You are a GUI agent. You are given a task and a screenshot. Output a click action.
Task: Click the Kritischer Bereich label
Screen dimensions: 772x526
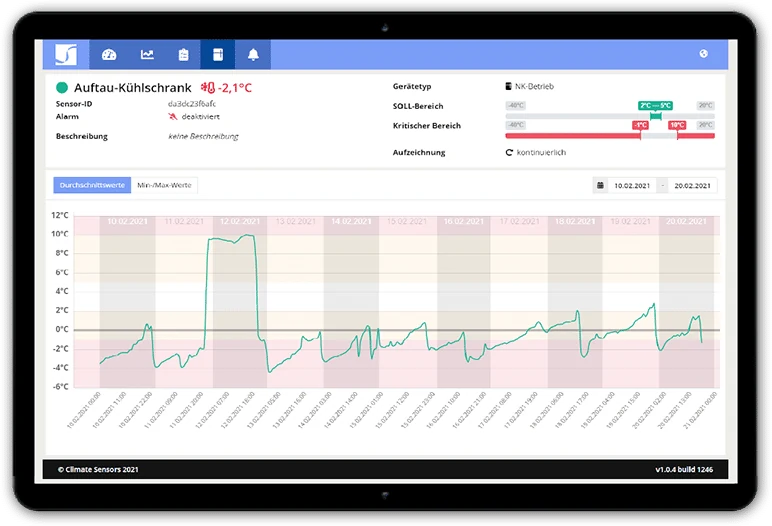(x=427, y=126)
